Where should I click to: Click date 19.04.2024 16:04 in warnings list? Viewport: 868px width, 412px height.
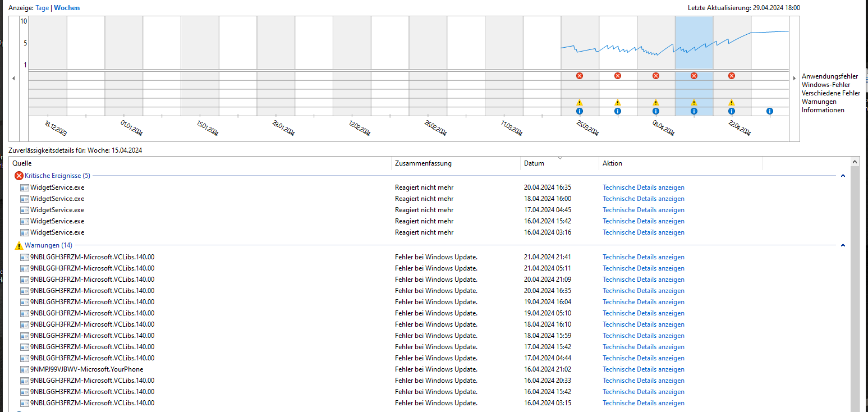point(548,302)
